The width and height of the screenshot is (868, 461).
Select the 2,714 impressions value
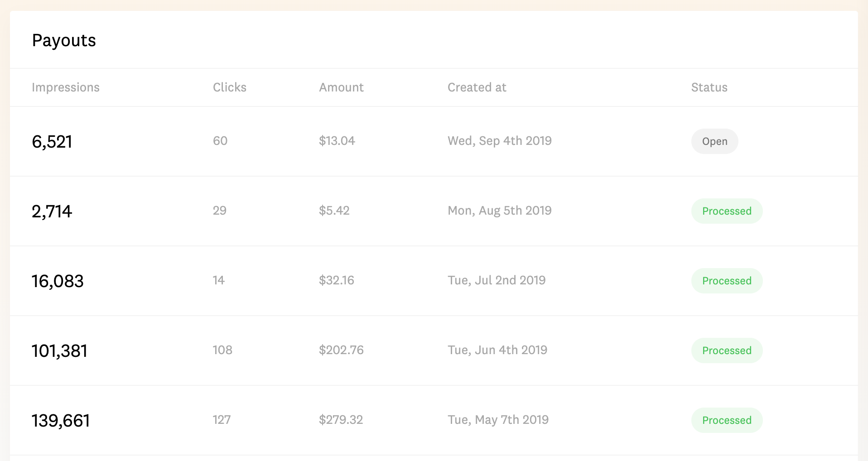(52, 211)
